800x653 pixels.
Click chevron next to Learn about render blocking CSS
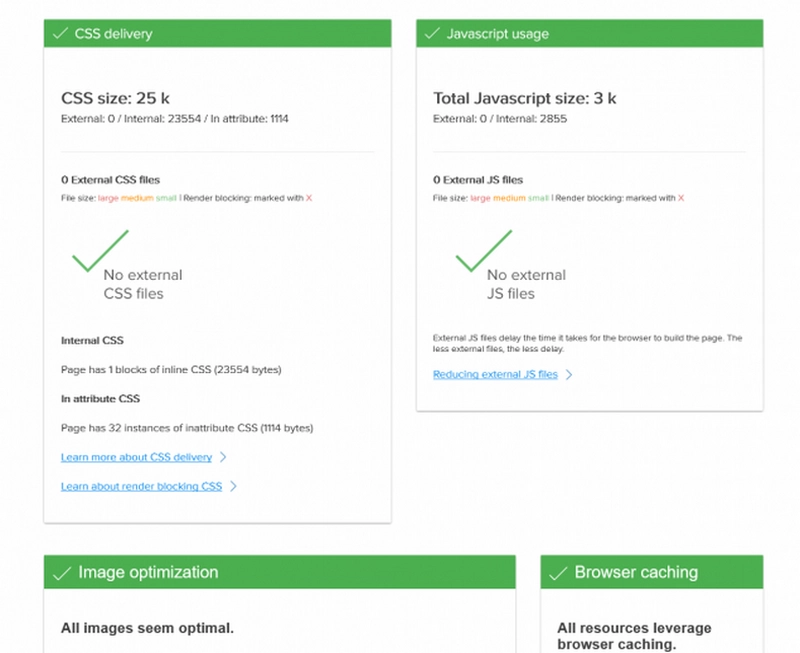(x=233, y=487)
